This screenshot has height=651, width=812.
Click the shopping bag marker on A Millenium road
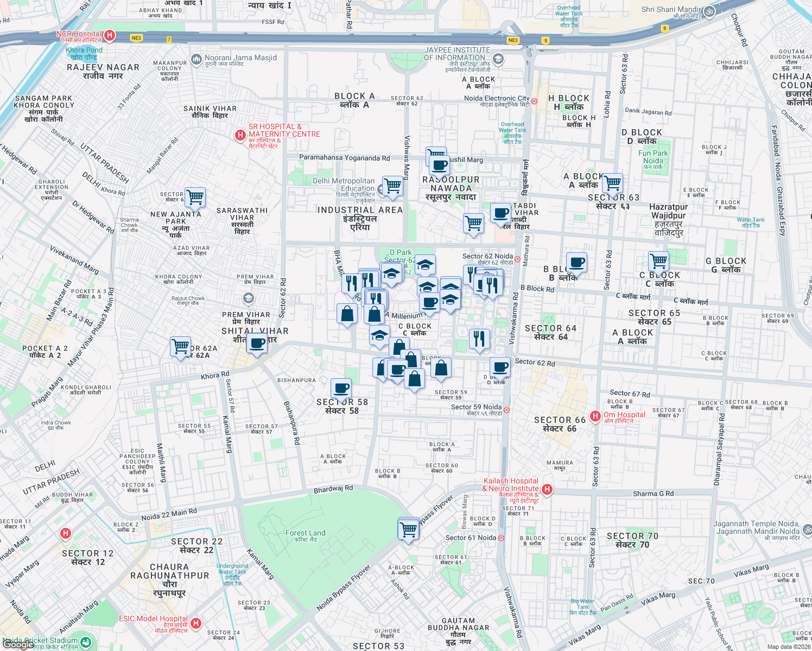pyautogui.click(x=375, y=315)
